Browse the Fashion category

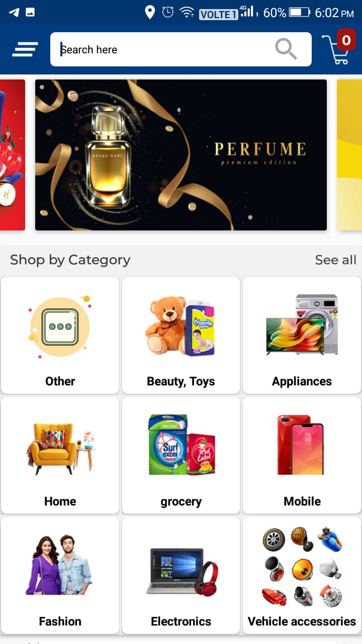tap(60, 575)
